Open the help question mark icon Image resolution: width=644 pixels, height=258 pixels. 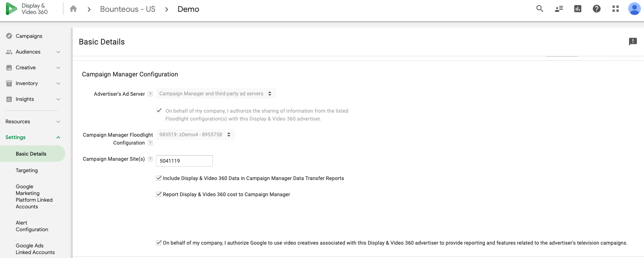point(597,9)
